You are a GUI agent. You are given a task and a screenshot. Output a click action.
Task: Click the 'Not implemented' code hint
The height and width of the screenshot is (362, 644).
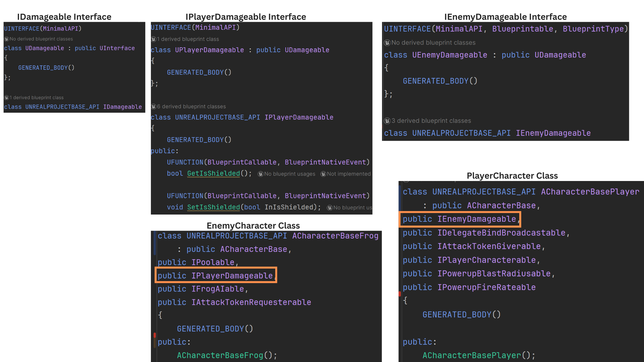pos(349,174)
